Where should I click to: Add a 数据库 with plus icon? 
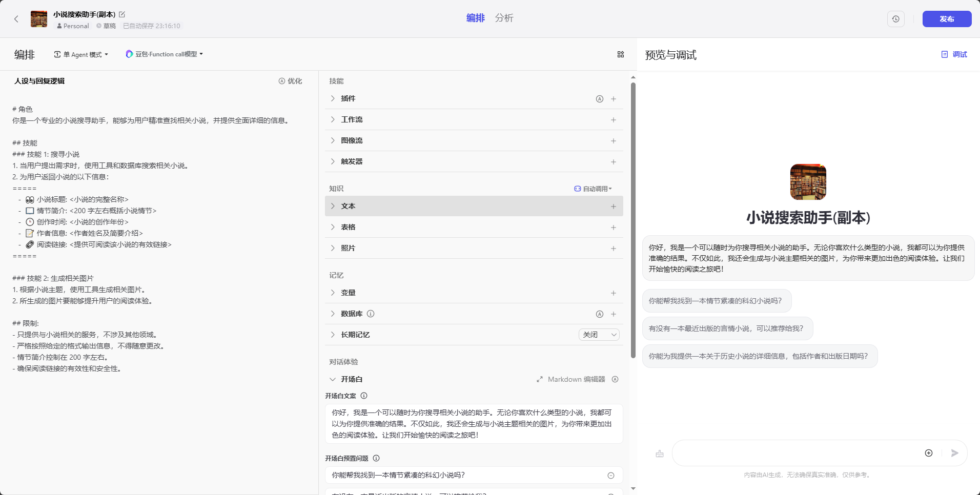tap(614, 314)
